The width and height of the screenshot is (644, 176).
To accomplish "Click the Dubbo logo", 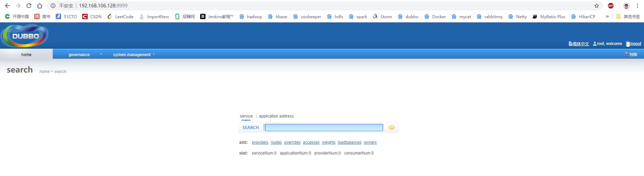I will pyautogui.click(x=25, y=36).
